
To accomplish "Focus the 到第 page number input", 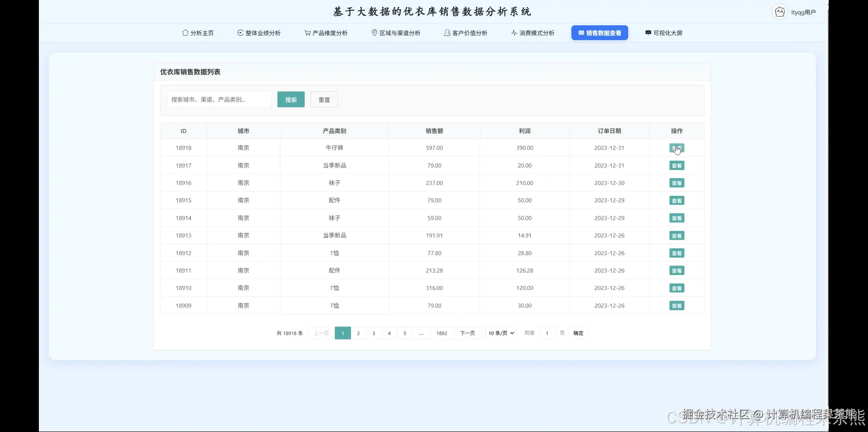I will [547, 333].
